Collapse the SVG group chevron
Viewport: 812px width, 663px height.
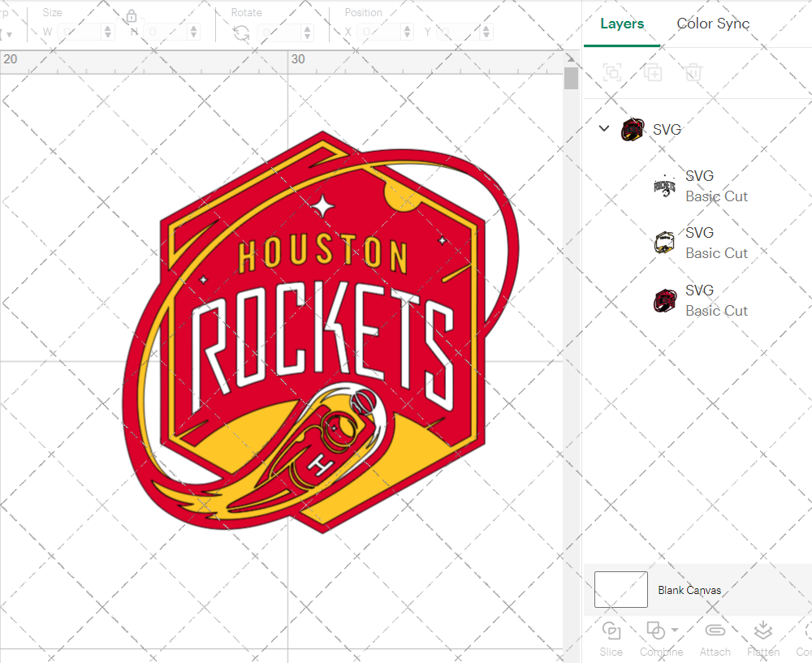click(x=604, y=128)
